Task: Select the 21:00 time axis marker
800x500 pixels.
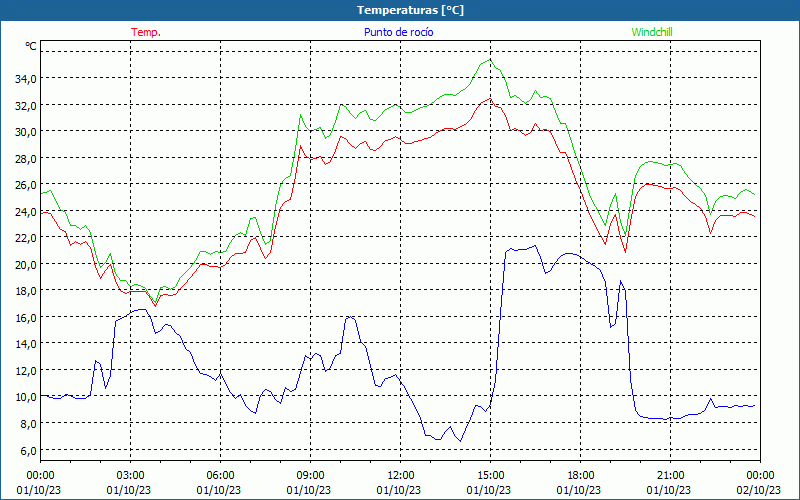Action: [671, 475]
